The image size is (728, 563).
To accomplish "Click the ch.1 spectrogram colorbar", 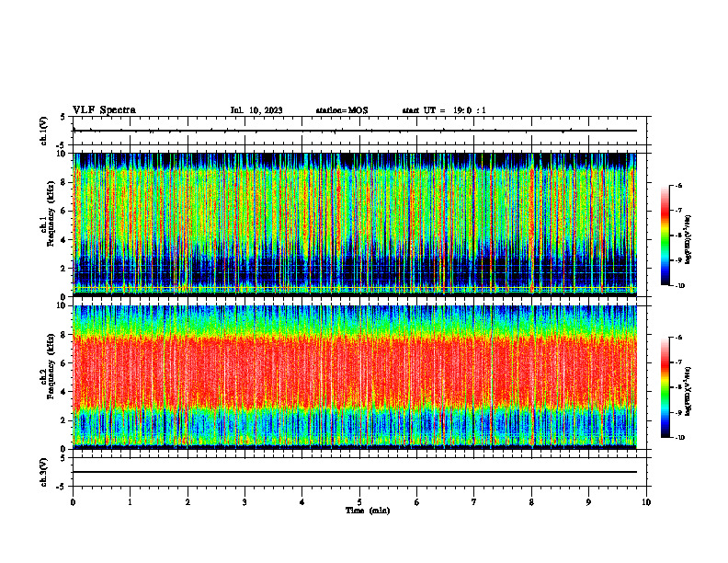I will (665, 236).
